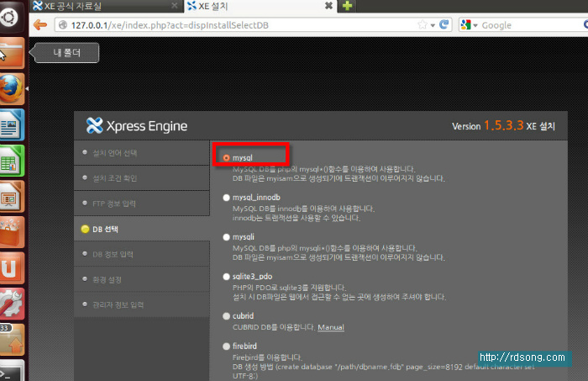Open the Ubuntu dash home button

9,18
